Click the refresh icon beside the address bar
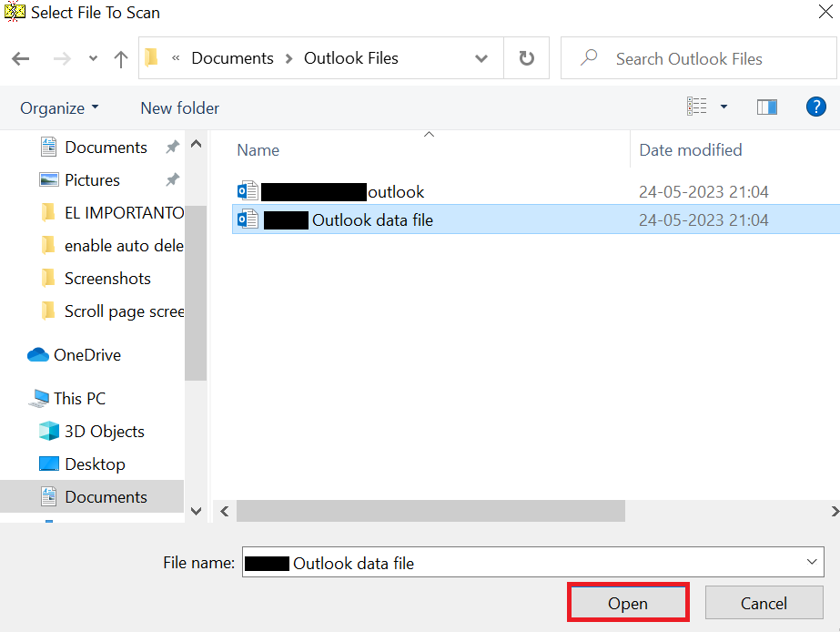Image resolution: width=840 pixels, height=632 pixels. (x=526, y=58)
